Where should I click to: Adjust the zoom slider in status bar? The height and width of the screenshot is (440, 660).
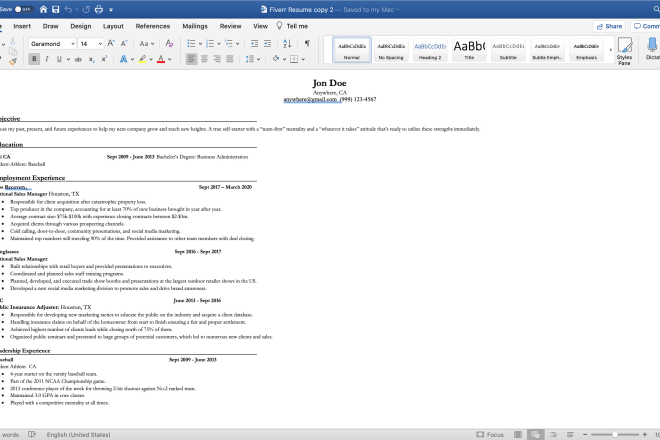pyautogui.click(x=615, y=434)
